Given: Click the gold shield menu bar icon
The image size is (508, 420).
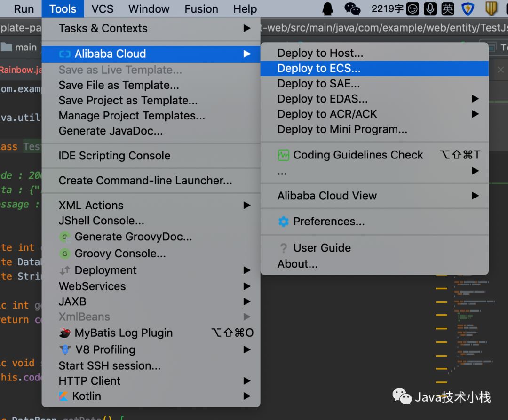Looking at the screenshot, I should [491, 9].
